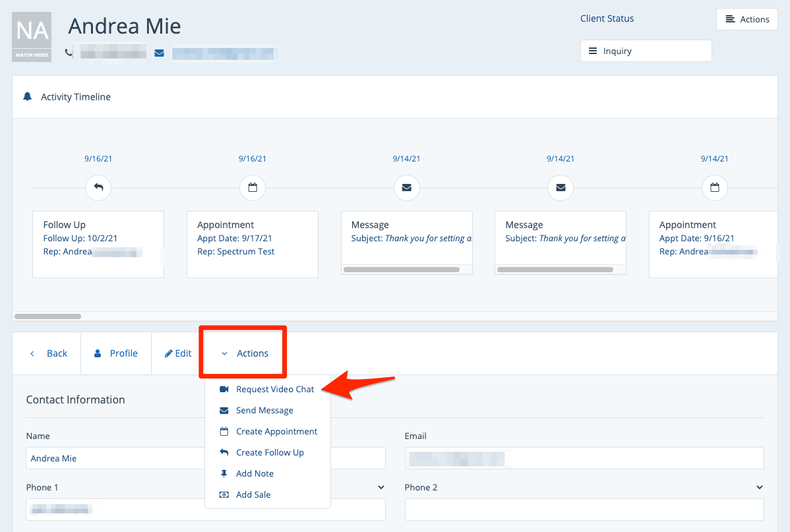
Task: Click the 9/17/21 Appointment calendar timeline marker
Action: [x=252, y=188]
